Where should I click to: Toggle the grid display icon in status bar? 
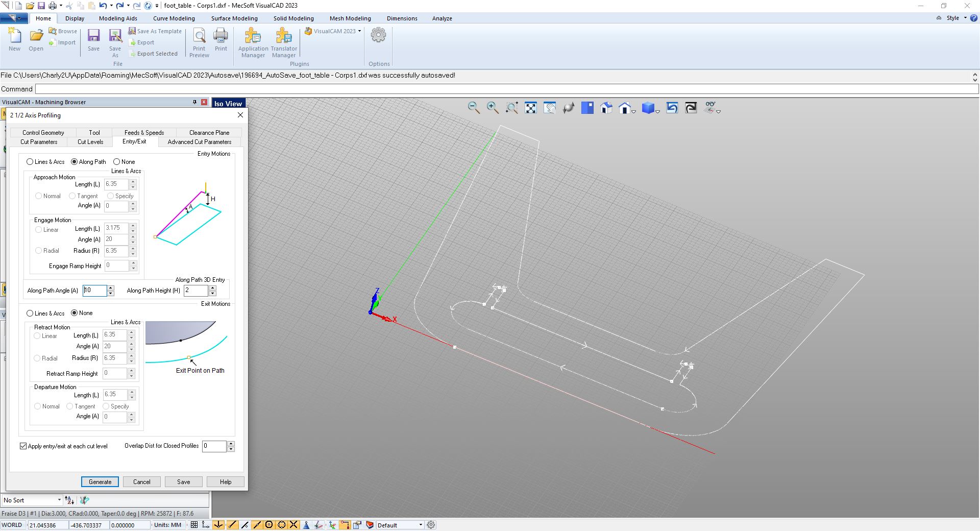pyautogui.click(x=194, y=525)
